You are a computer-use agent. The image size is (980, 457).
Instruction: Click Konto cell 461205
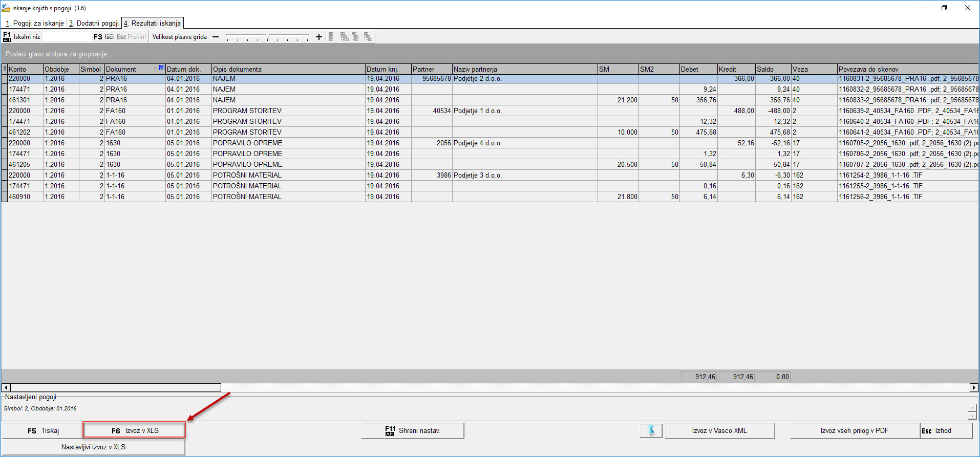click(x=26, y=165)
